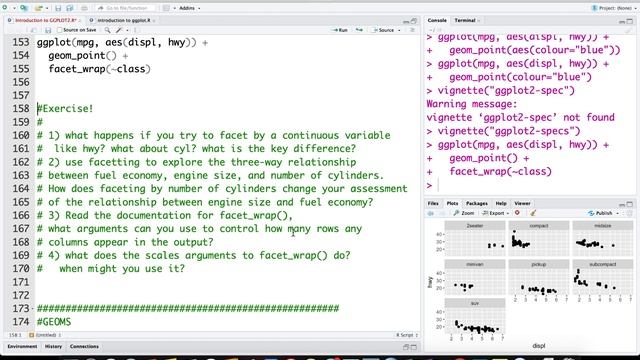
Task: Create a new file with the plus icon
Action: tap(4, 8)
